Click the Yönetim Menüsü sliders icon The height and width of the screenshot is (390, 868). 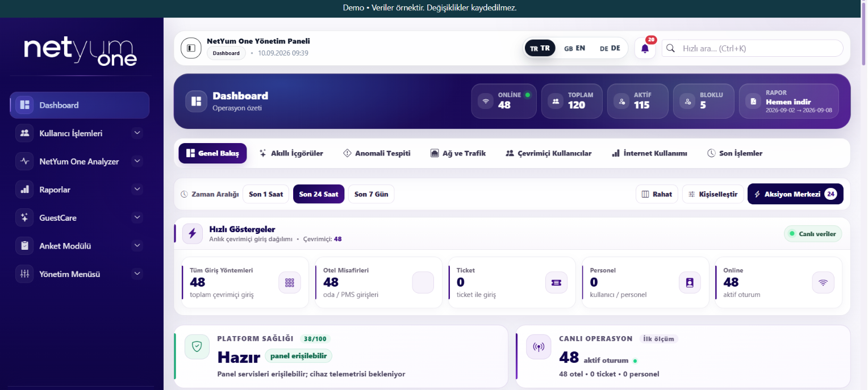[24, 274]
